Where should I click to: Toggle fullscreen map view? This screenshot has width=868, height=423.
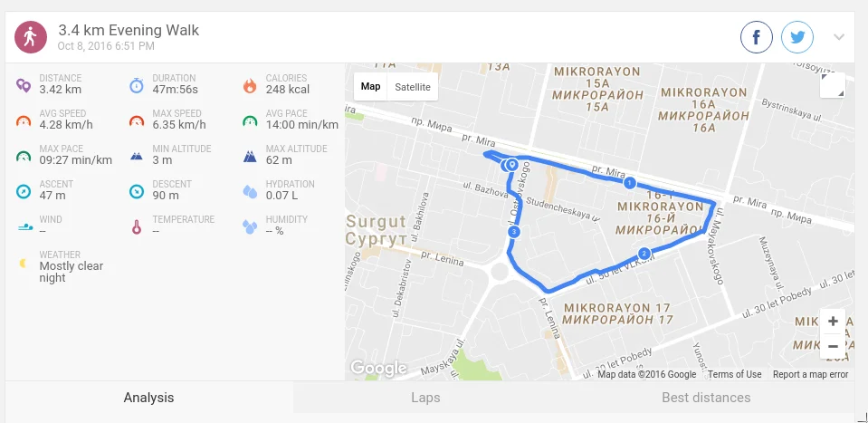click(x=832, y=85)
